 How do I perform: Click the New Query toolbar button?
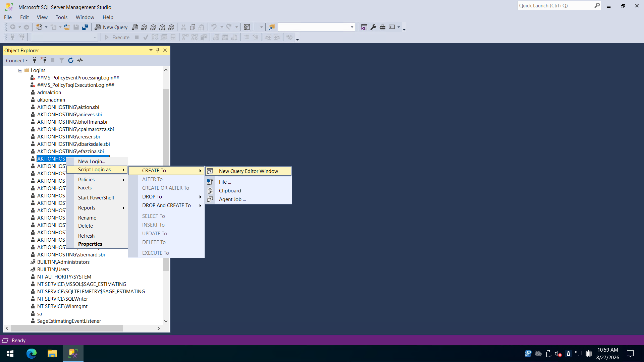pyautogui.click(x=111, y=27)
